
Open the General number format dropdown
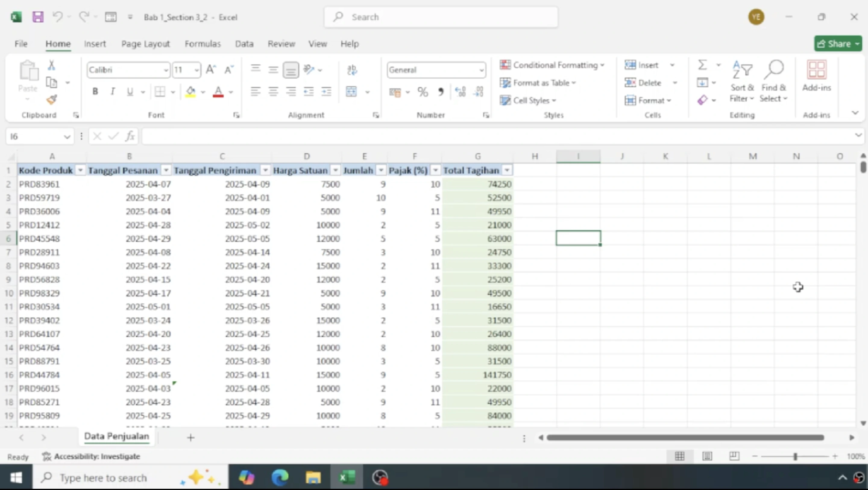[482, 70]
